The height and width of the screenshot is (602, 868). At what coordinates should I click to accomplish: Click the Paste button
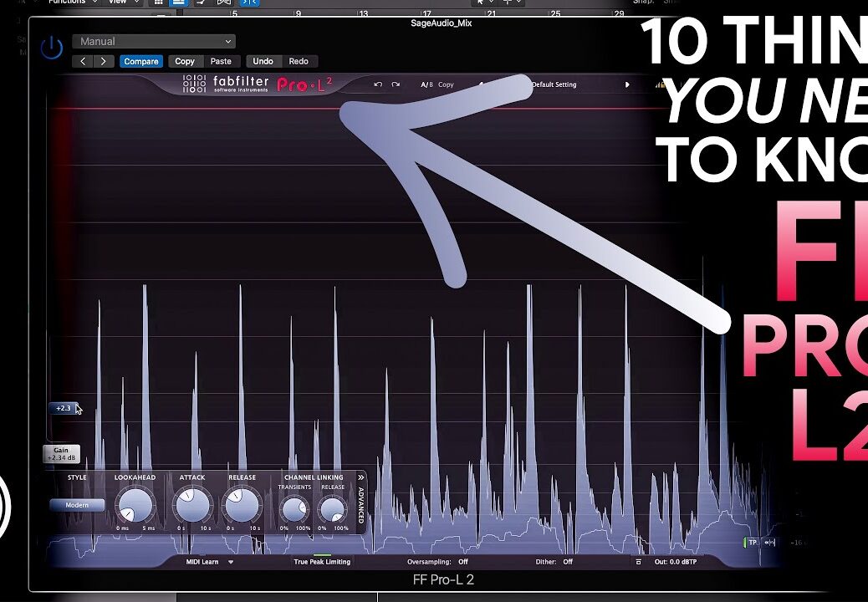pyautogui.click(x=221, y=61)
